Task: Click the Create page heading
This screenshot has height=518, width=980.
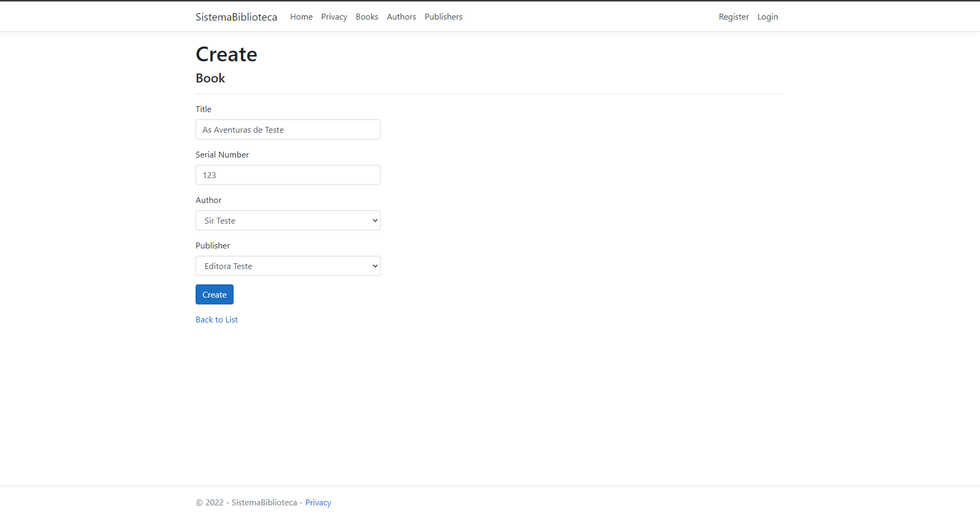Action: pos(226,54)
